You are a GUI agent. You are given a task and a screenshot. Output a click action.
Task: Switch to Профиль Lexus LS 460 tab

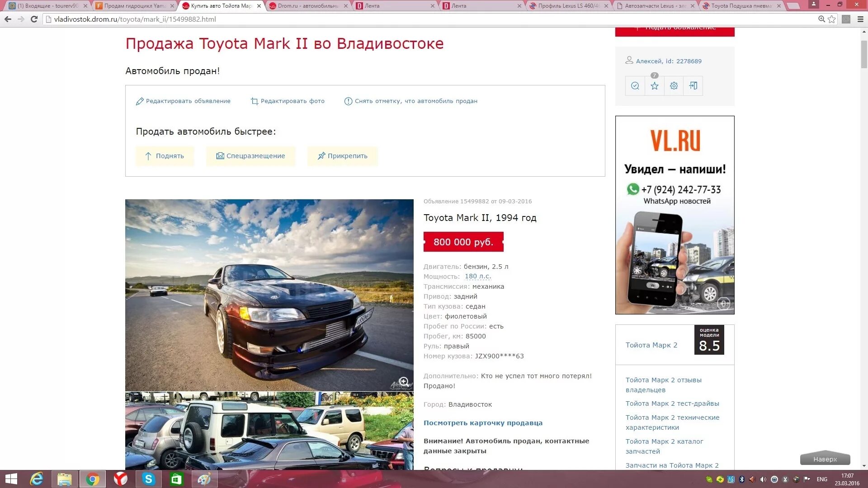coord(568,6)
